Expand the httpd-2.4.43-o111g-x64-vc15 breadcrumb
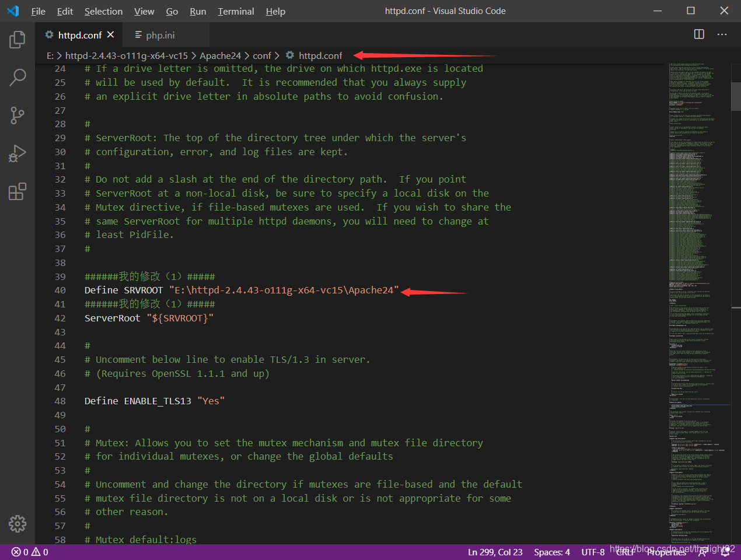Screen dimensions: 741x560 point(127,55)
